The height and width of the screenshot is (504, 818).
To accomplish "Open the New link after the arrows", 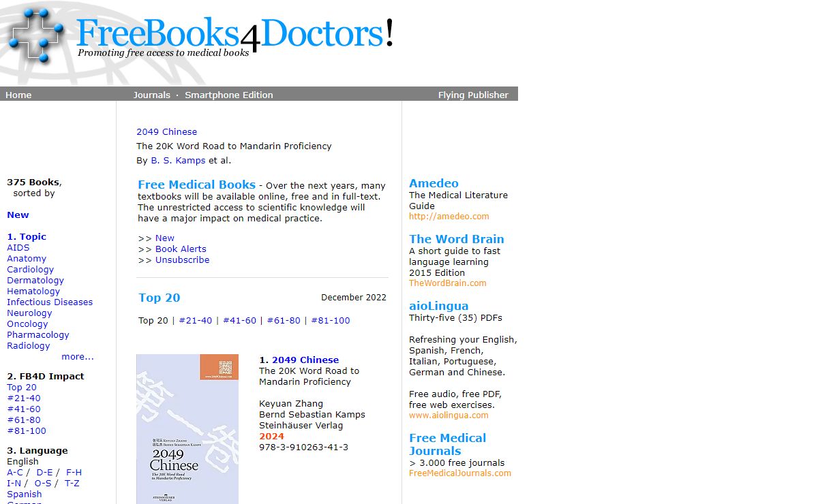I will click(x=165, y=238).
